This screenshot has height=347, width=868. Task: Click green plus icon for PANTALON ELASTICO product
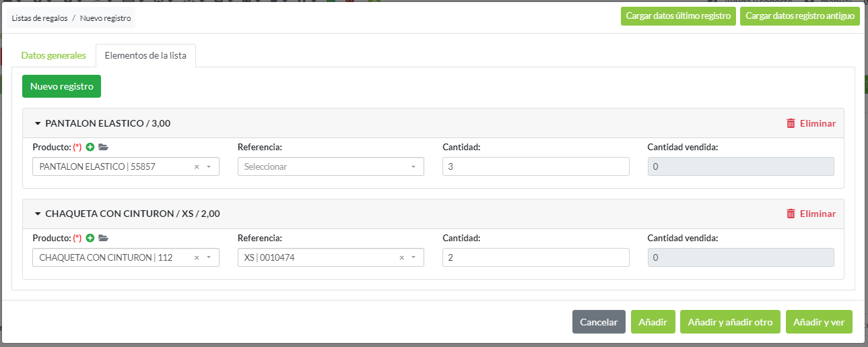pos(90,147)
